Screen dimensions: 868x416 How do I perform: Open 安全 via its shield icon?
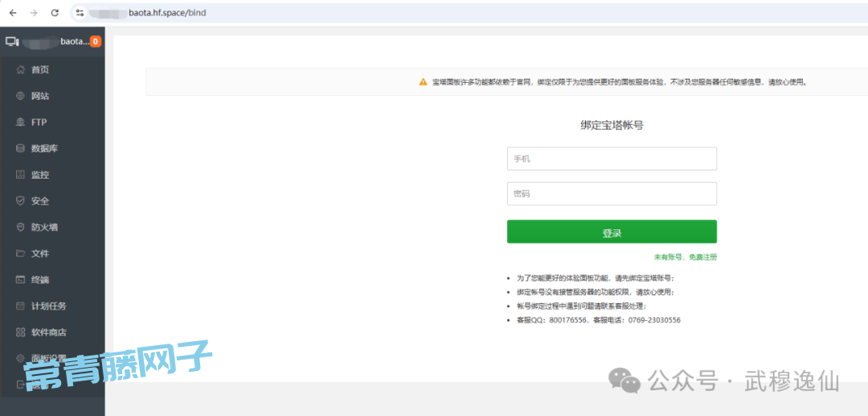click(x=21, y=201)
